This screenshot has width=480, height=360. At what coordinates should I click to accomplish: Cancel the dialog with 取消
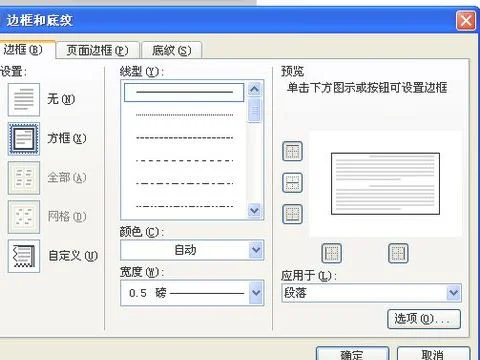(433, 354)
